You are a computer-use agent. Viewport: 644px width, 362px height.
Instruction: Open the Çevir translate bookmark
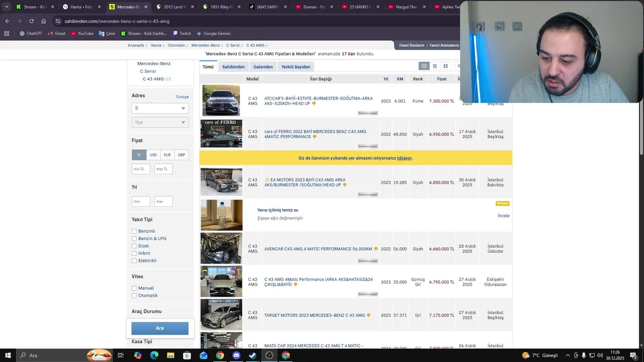[107, 34]
